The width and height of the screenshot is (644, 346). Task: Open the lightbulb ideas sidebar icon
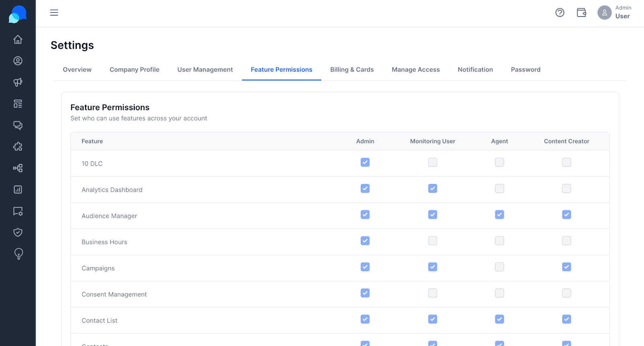point(19,254)
